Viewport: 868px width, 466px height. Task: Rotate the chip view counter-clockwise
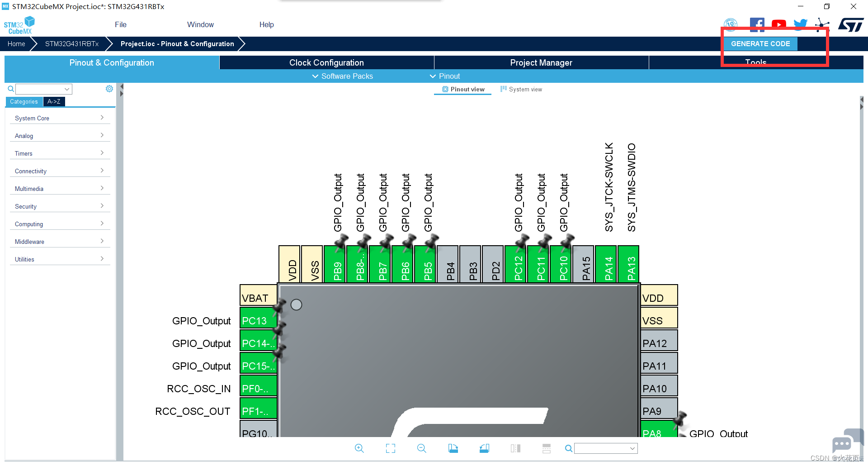[484, 448]
